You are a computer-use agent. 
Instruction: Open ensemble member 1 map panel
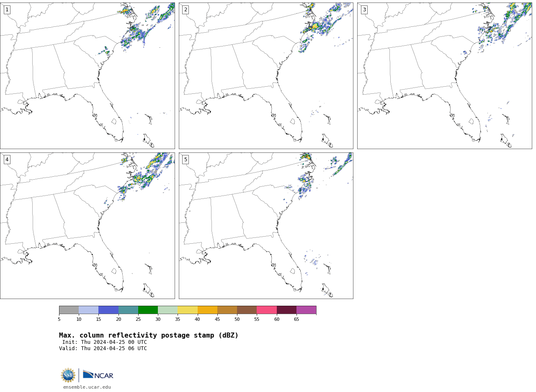click(88, 76)
